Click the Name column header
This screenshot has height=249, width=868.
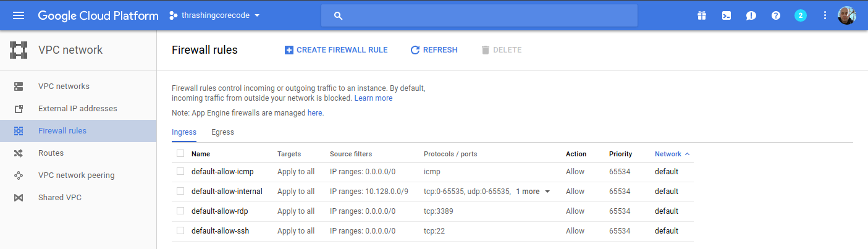point(201,154)
